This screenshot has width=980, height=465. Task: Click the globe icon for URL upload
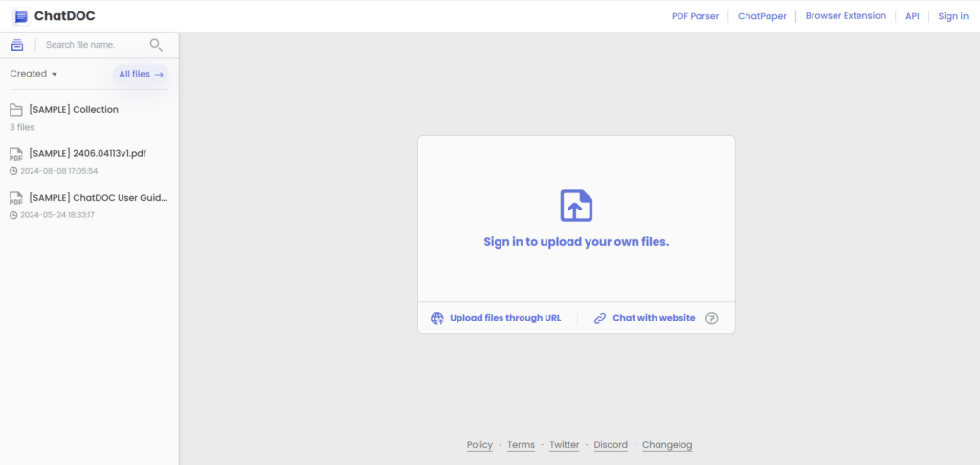[437, 318]
